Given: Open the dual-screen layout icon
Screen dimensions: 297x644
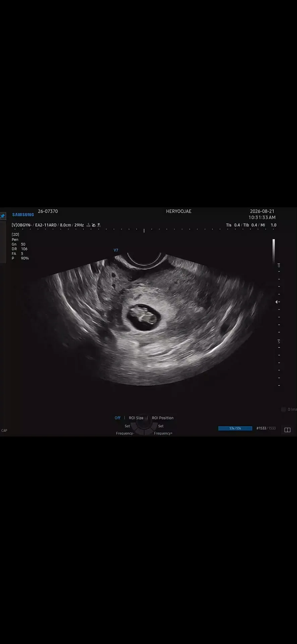Looking at the screenshot, I should pyautogui.click(x=287, y=430).
